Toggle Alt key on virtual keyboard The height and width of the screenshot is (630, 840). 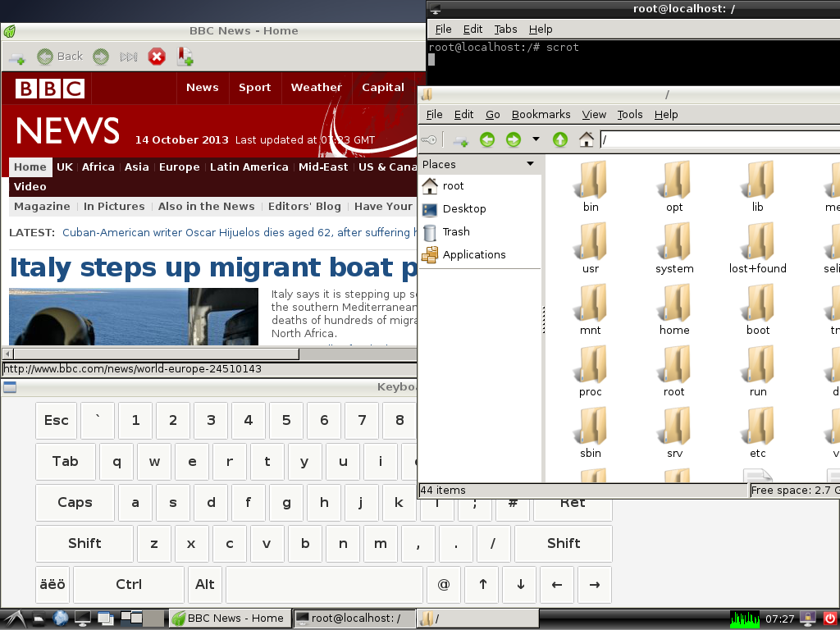(204, 584)
